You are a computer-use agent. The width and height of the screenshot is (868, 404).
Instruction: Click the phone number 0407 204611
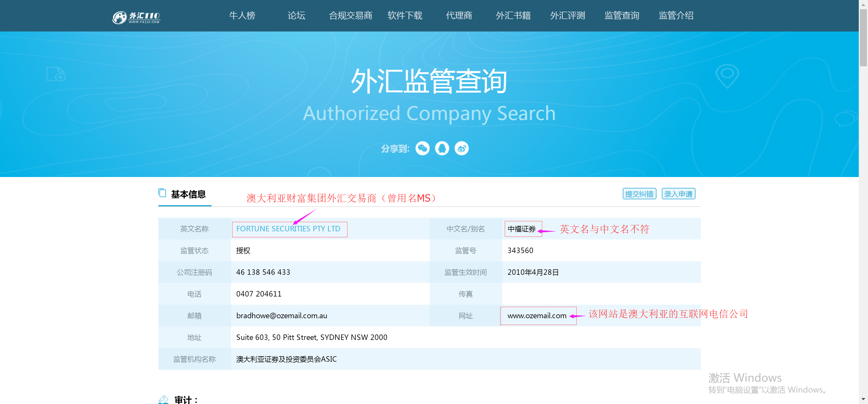[259, 294]
